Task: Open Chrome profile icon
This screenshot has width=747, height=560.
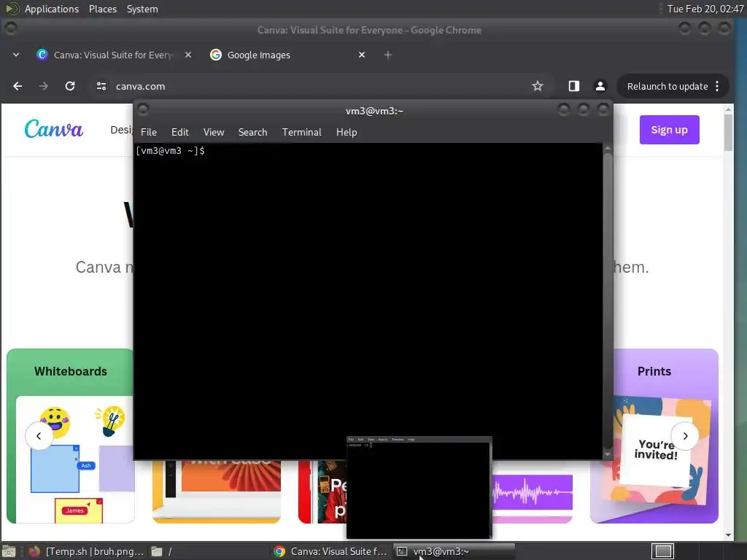Action: [x=600, y=86]
